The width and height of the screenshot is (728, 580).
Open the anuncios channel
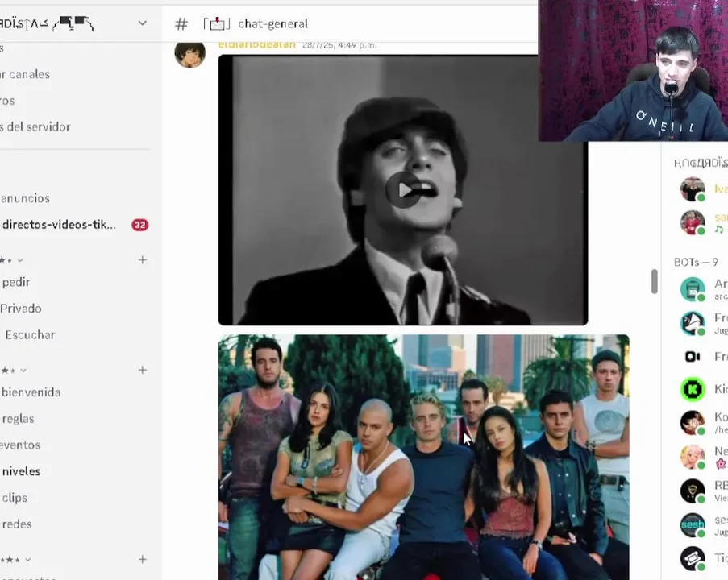[x=25, y=198]
